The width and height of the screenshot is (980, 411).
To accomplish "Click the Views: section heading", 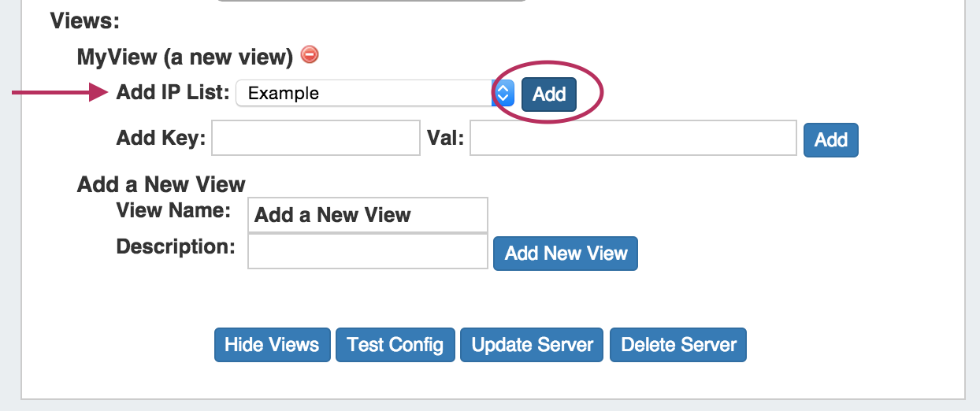I will [x=85, y=20].
